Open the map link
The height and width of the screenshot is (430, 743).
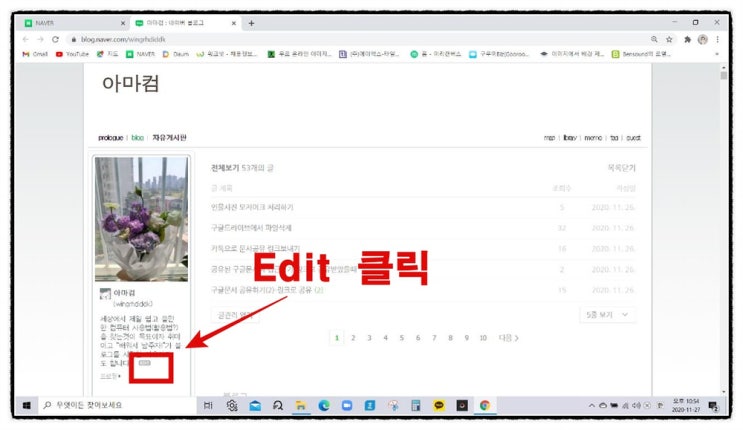tap(549, 138)
